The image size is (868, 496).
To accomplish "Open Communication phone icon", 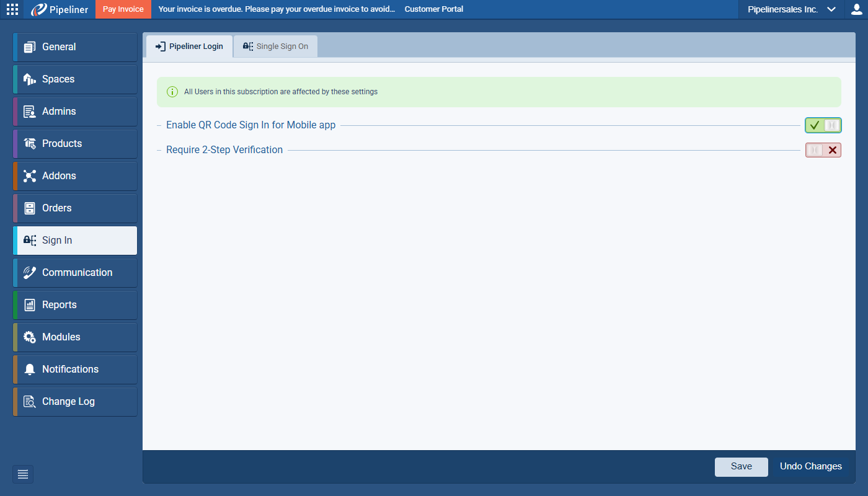I will (29, 273).
